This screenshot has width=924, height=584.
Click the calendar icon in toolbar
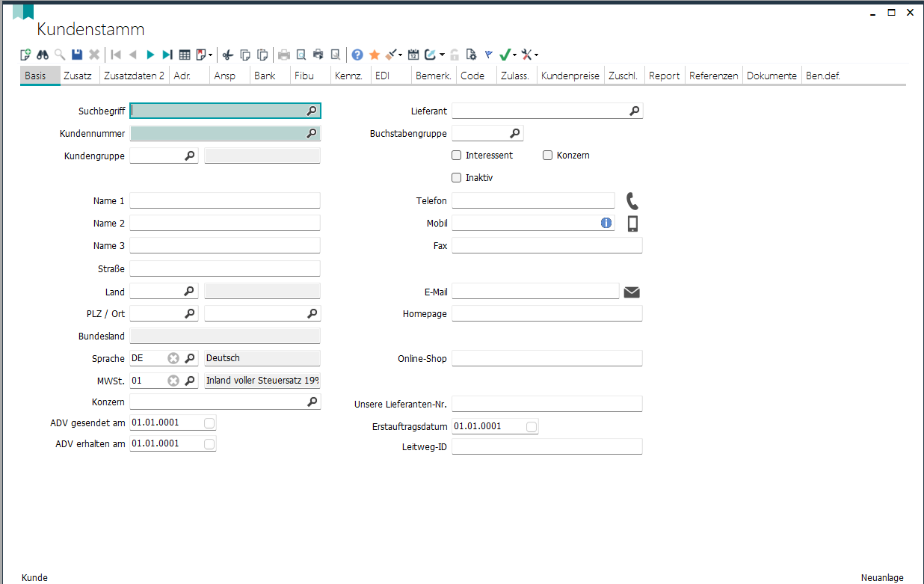pos(413,55)
